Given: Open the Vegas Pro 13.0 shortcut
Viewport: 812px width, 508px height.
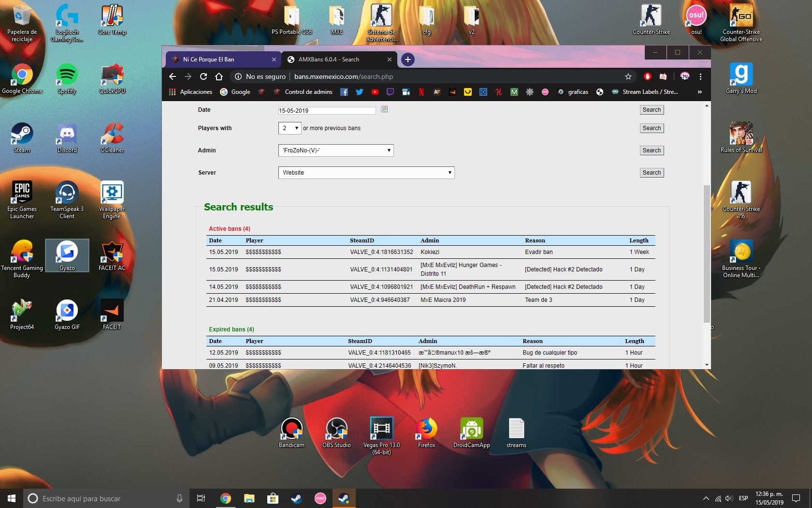Looking at the screenshot, I should pos(381,435).
